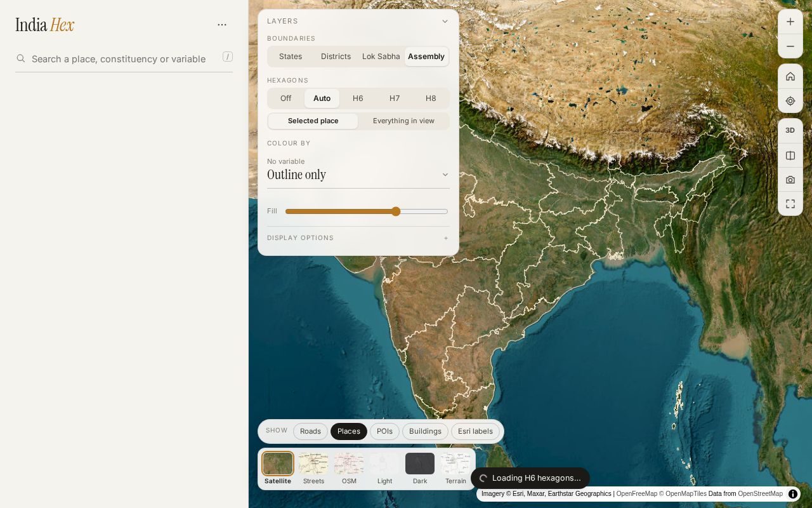Screen dimensions: 812x508
Task: Open the OpenStreetMap attribution link
Action: tap(760, 494)
